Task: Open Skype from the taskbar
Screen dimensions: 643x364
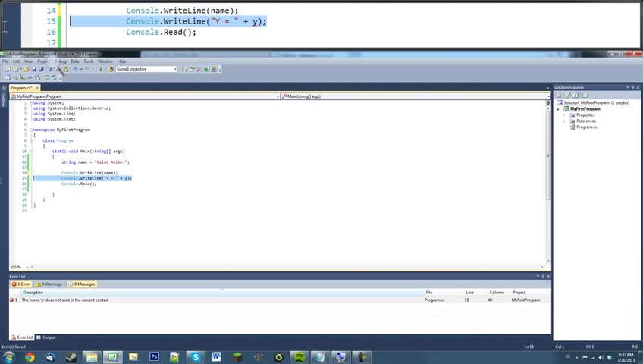Action: click(x=195, y=357)
